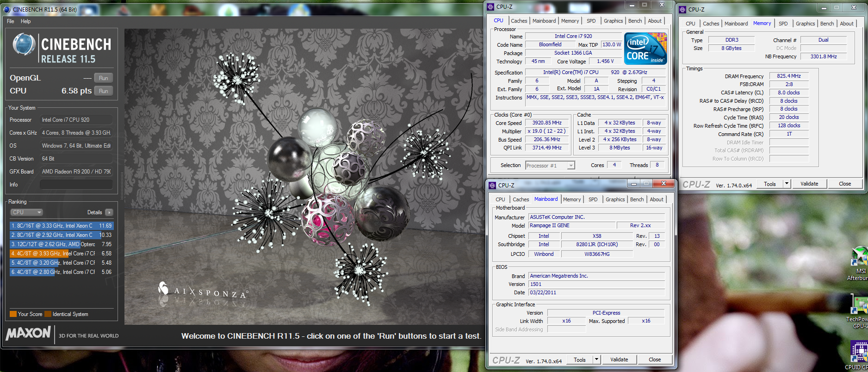Click BIOS date 03/22/2011 field

point(597,292)
